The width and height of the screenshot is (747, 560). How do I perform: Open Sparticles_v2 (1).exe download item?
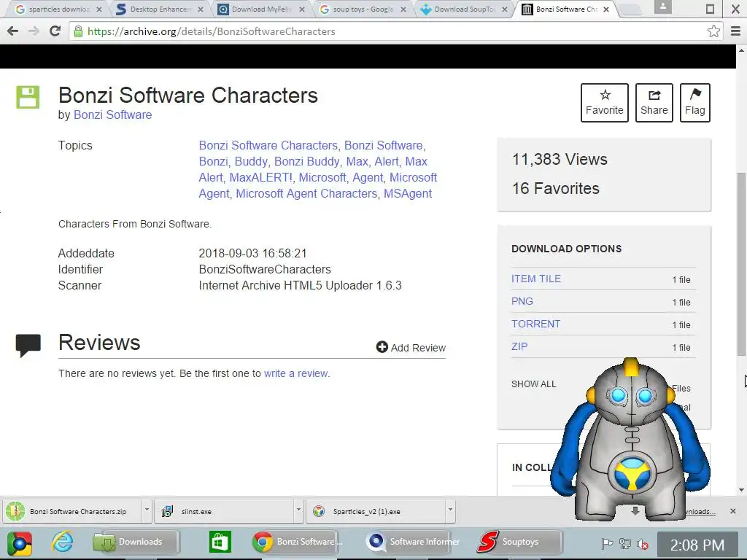click(x=376, y=511)
